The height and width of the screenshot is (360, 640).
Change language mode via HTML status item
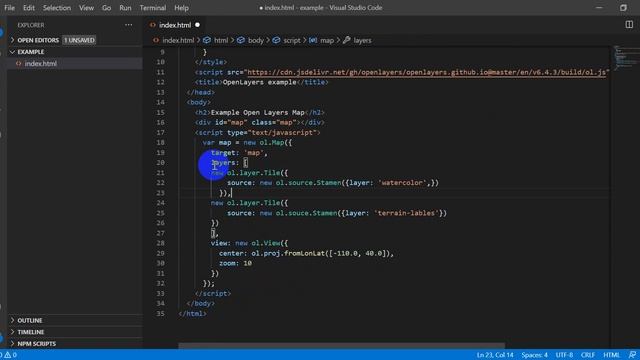coord(611,355)
